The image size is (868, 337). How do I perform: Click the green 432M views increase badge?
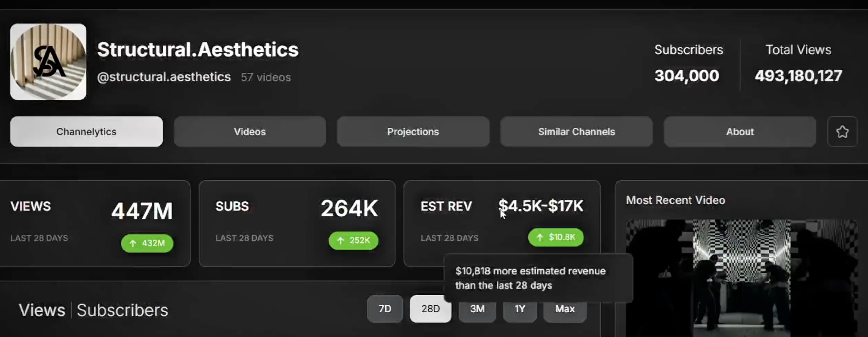[x=147, y=243]
